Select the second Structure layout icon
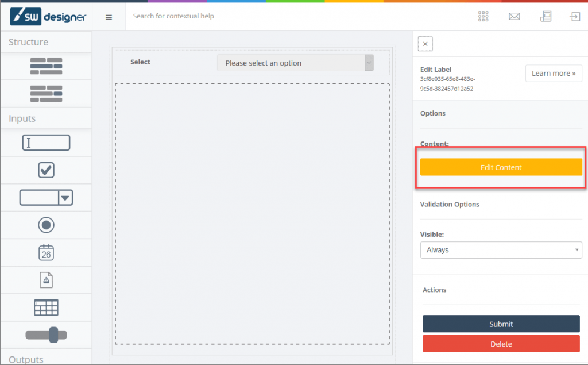Image resolution: width=588 pixels, height=365 pixels. (x=46, y=94)
